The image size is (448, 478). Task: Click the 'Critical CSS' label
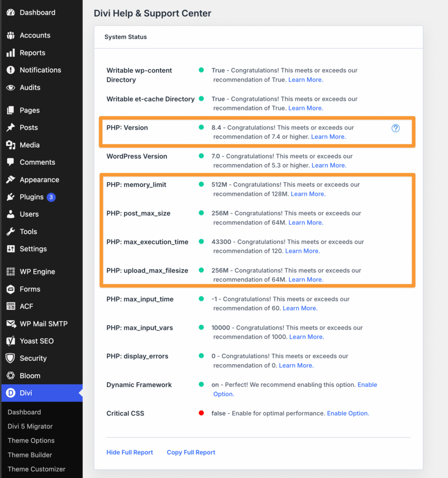click(x=125, y=414)
